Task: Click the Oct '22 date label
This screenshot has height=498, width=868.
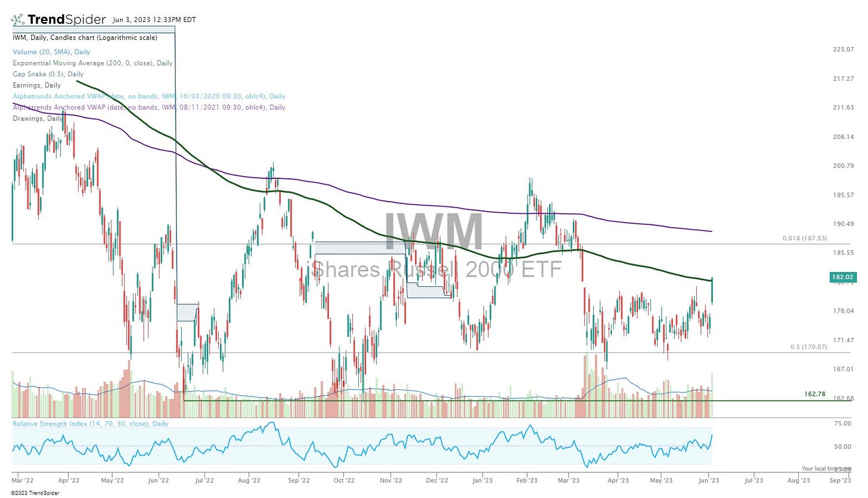Action: [x=344, y=480]
